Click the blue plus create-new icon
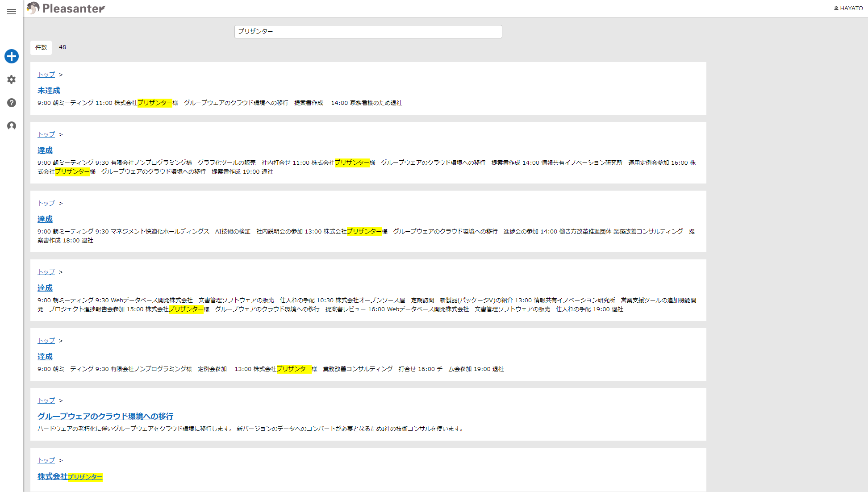The height and width of the screenshot is (492, 868). click(12, 56)
